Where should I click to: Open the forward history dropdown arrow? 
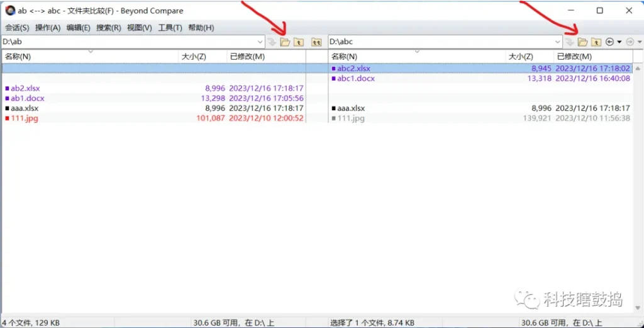(x=640, y=42)
